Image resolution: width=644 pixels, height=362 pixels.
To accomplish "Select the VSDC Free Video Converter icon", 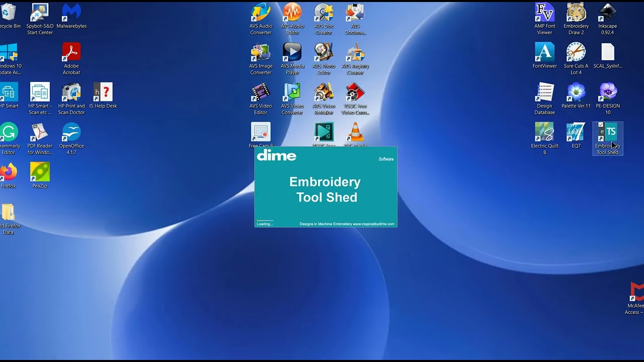I will coord(355,99).
